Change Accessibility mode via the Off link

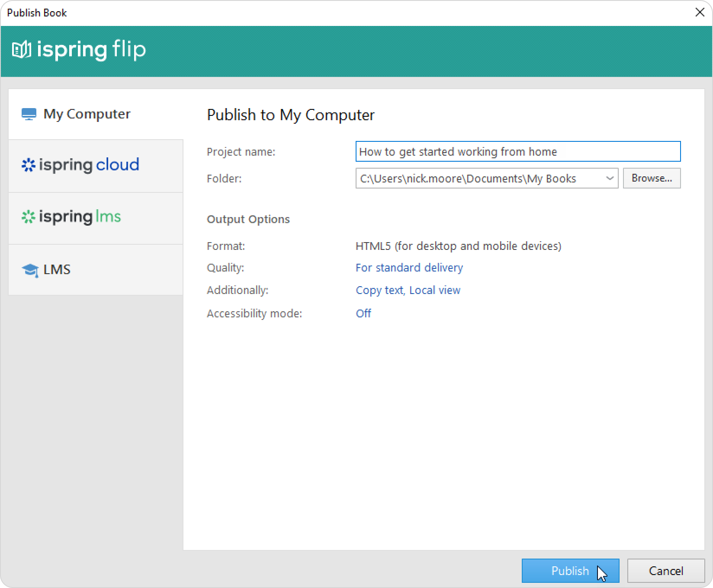[x=363, y=313]
